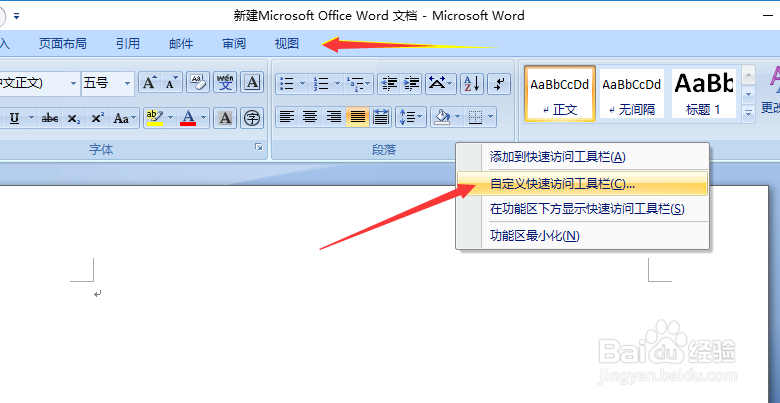Click the paragraph Shading paint bucket
This screenshot has height=403, width=780.
click(442, 117)
